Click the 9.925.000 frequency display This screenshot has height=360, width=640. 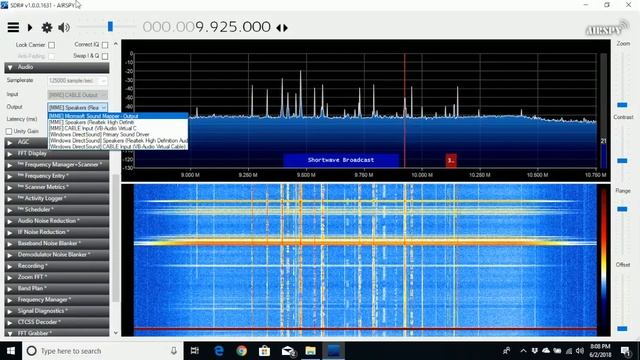tap(233, 27)
